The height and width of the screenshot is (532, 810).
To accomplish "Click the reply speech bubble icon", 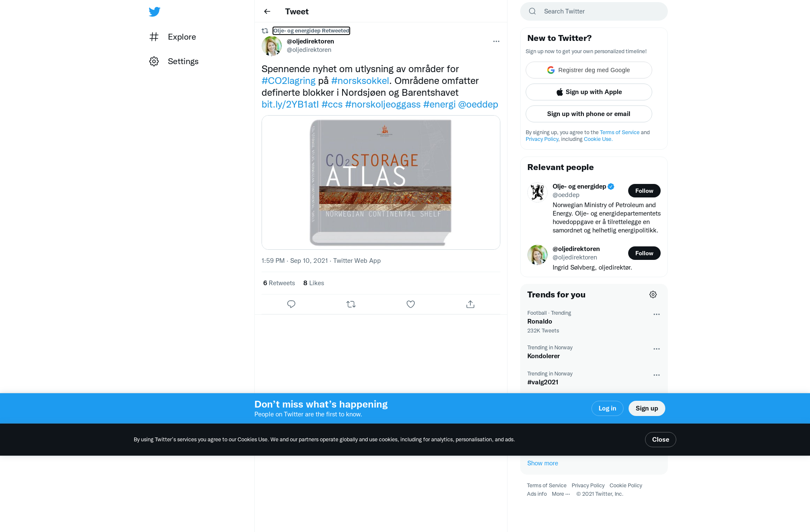I will 291,304.
